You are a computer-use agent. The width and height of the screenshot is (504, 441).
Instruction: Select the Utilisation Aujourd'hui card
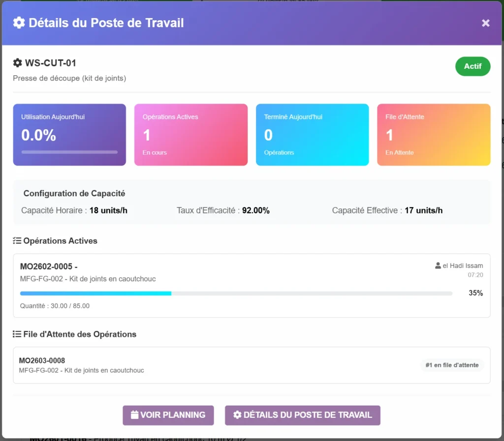coord(69,135)
